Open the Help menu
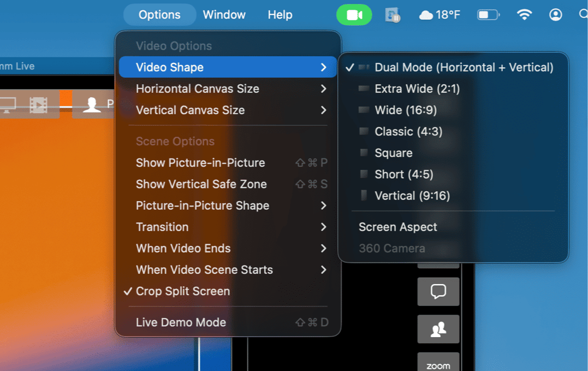 (x=280, y=15)
